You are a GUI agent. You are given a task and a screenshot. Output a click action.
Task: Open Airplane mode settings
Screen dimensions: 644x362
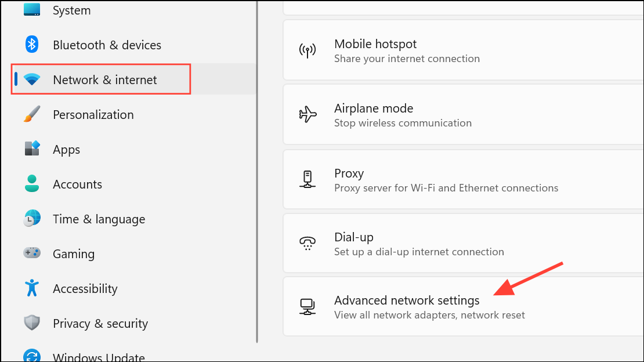464,115
